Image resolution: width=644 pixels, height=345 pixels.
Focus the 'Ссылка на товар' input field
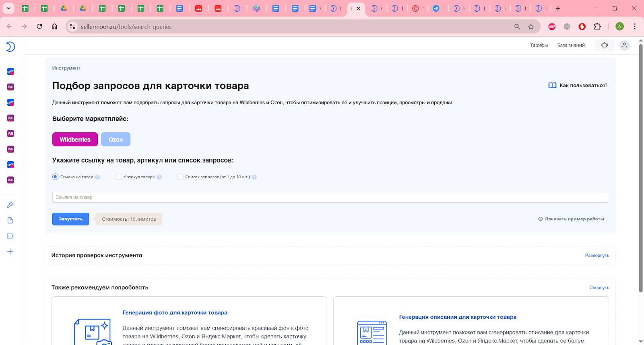click(330, 197)
